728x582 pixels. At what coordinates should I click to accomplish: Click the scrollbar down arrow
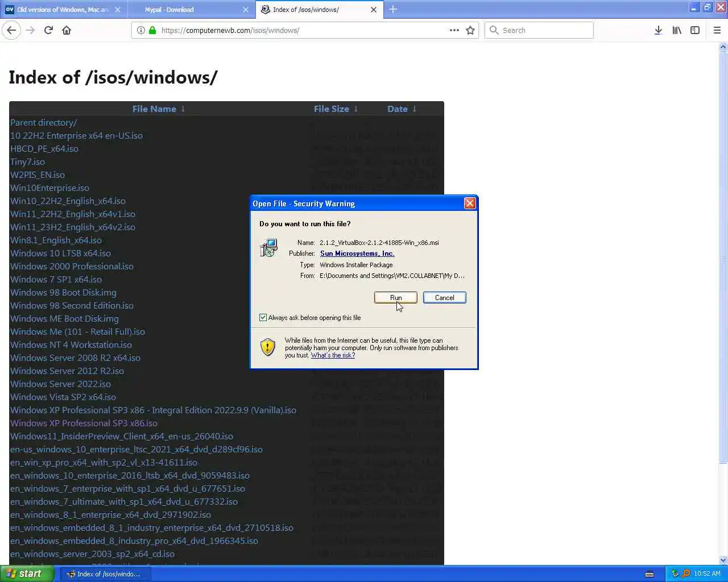click(x=723, y=560)
